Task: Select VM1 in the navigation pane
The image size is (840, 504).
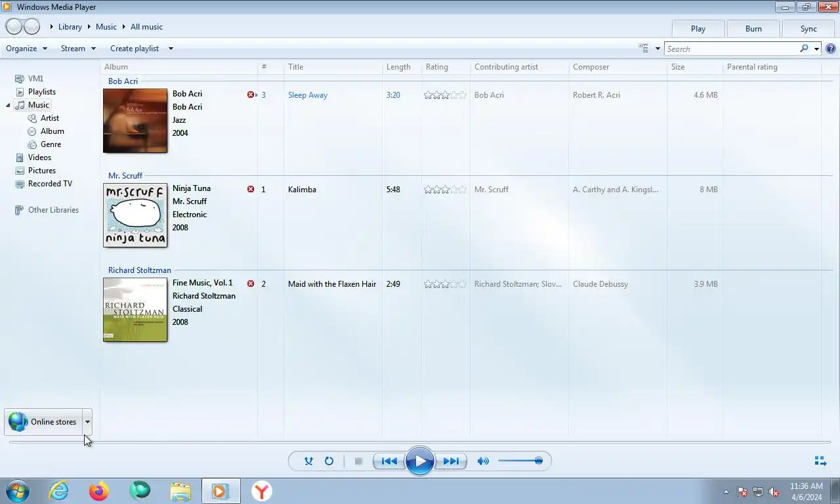Action: coord(35,79)
